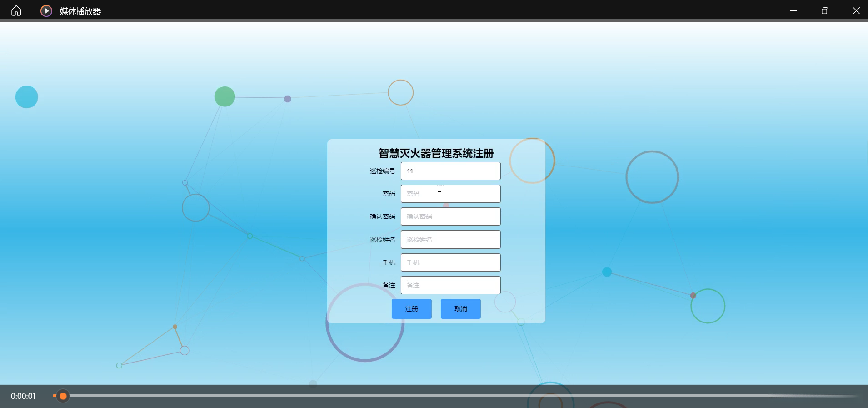Click the 媒体播放器 title text
Viewport: 868px width, 408px height.
pos(80,11)
